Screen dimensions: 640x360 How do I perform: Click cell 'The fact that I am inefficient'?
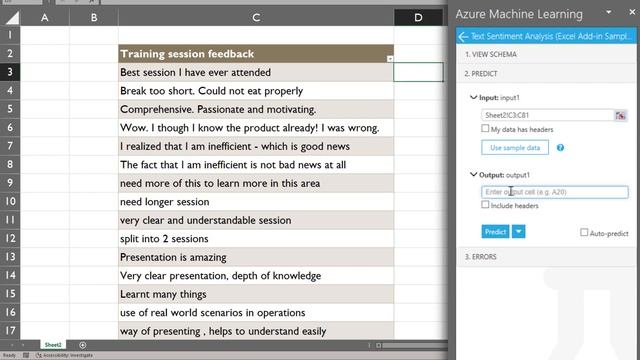256,165
